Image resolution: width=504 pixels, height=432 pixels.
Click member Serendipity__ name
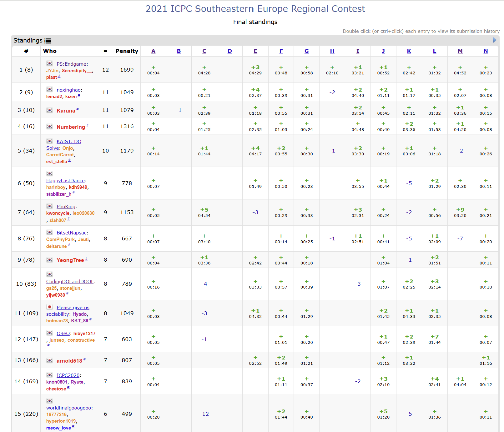[x=77, y=71]
